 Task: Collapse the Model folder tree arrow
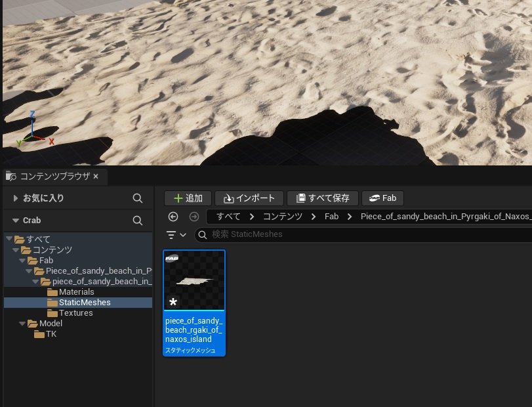(22, 324)
